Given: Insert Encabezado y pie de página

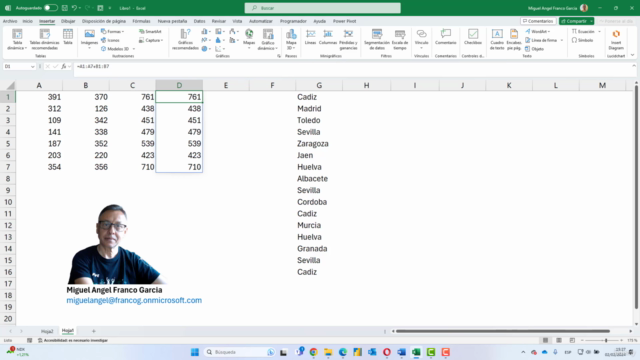Looking at the screenshot, I should pos(514,39).
